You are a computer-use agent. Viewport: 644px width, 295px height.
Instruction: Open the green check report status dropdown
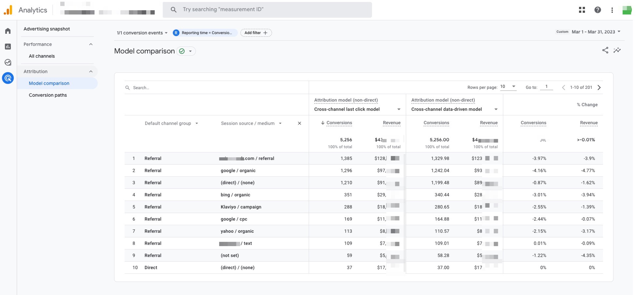pyautogui.click(x=186, y=51)
